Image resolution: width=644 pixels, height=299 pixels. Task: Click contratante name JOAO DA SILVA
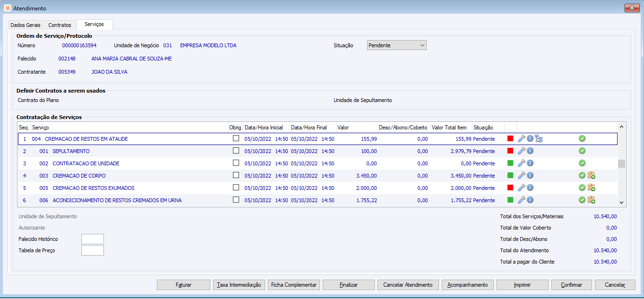[109, 72]
